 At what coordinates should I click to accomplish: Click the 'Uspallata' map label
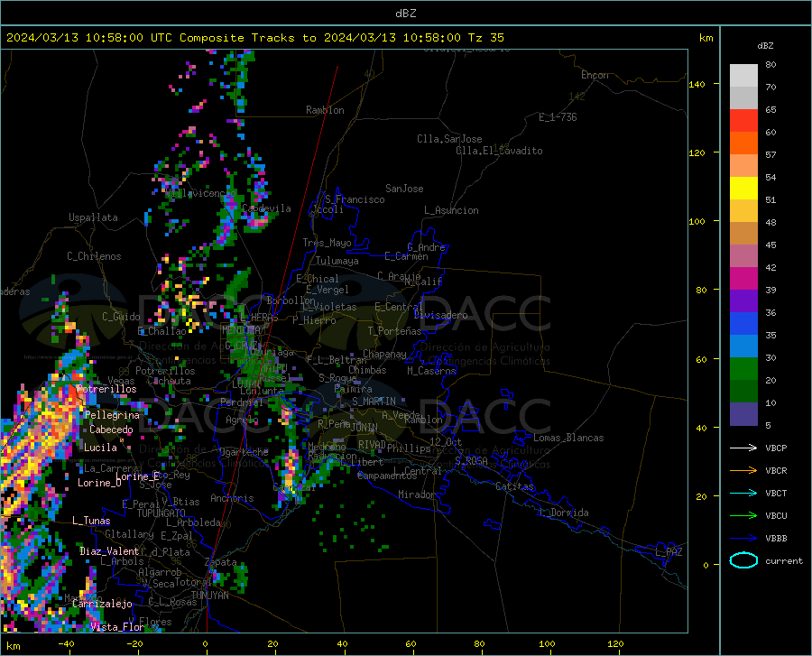click(x=93, y=217)
